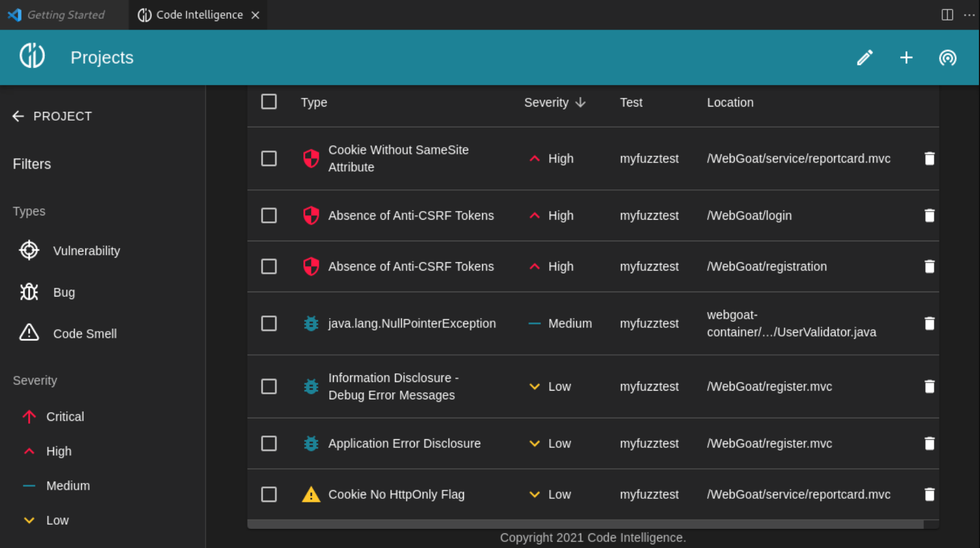Screen dimensions: 980x548
Task: Click the Location column header
Action: [x=730, y=102]
